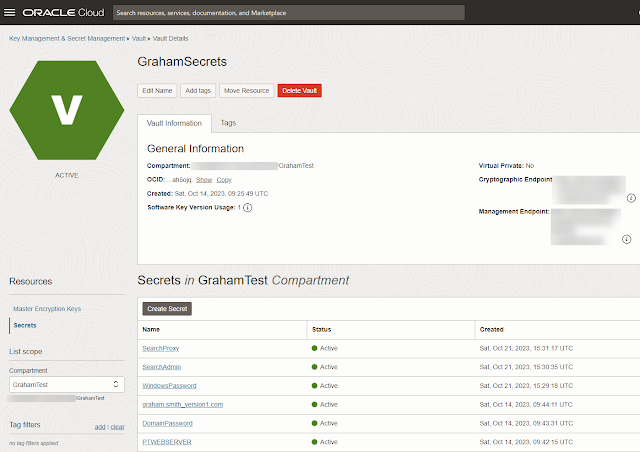
Task: Open the PTWEBSERVER secret
Action: click(167, 442)
